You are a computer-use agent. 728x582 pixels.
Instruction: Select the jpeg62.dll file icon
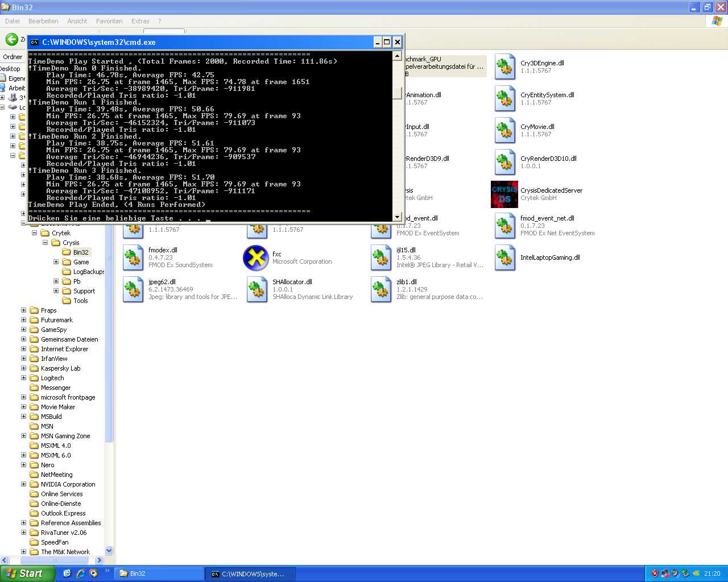[133, 290]
